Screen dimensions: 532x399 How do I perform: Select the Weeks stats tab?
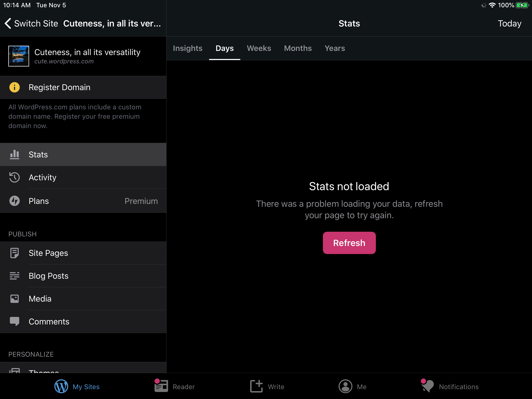(259, 48)
